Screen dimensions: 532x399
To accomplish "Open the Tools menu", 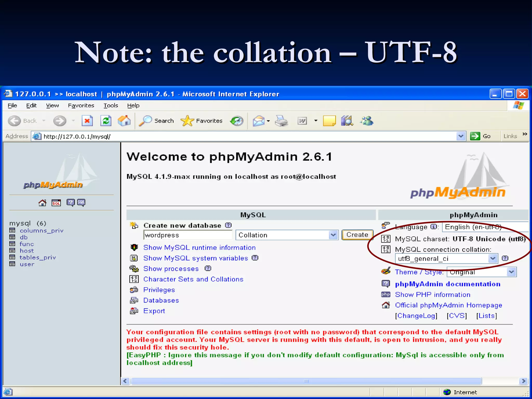I will [111, 105].
